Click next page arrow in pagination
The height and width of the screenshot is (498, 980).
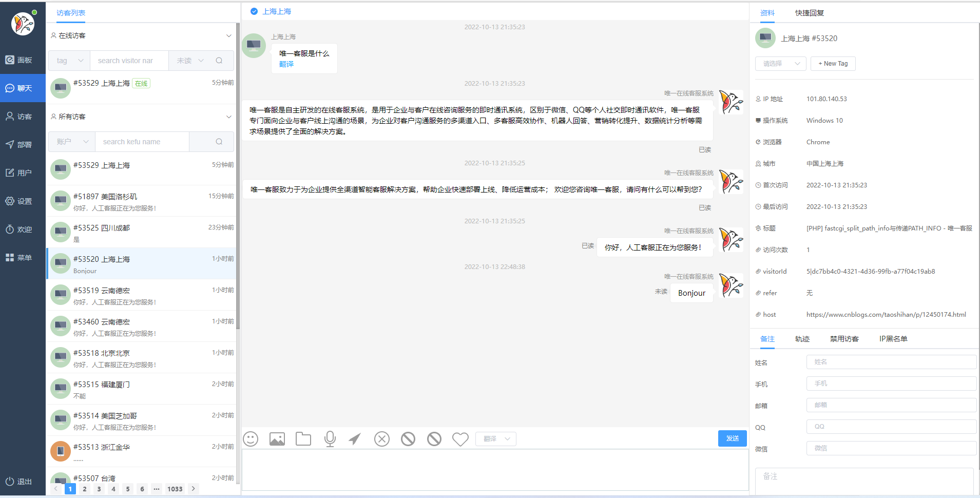tap(194, 489)
